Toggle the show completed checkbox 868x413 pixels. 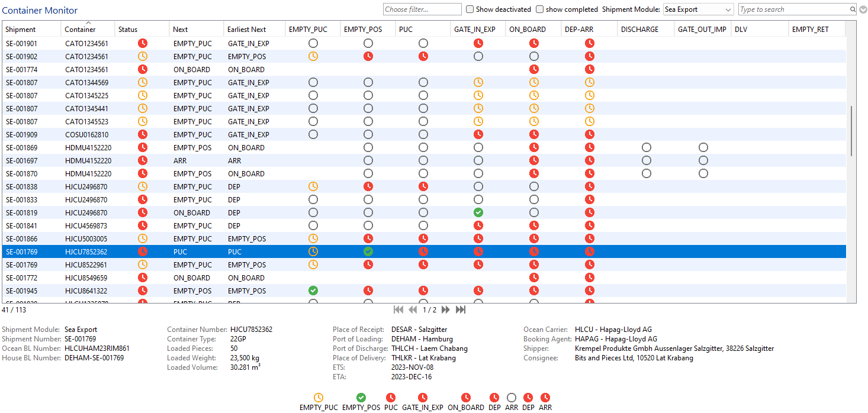tap(540, 9)
